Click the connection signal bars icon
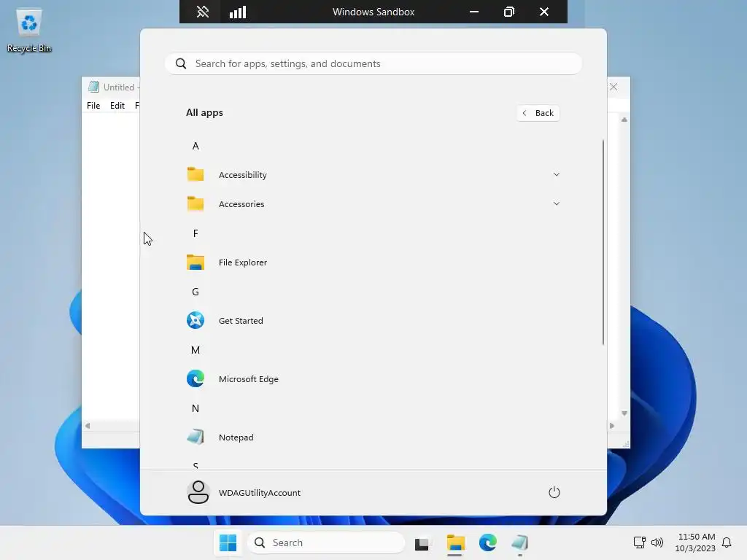Viewport: 747px width, 560px height. coord(238,12)
